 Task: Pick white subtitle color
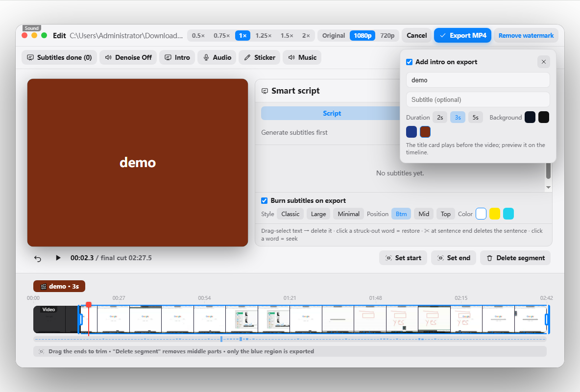(481, 214)
